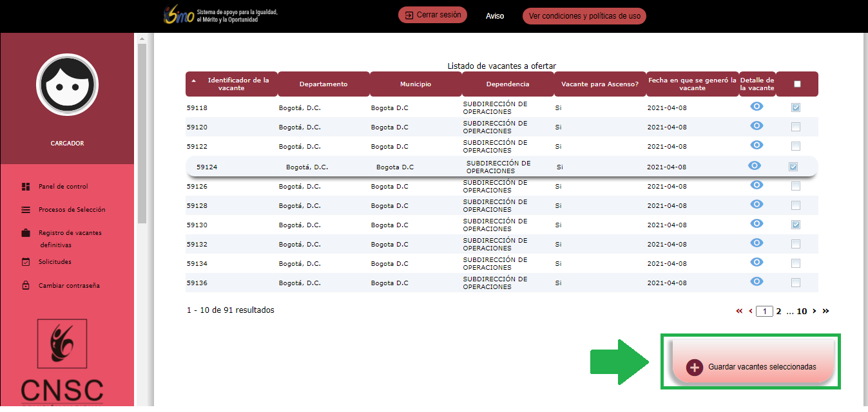Toggle the select-all checkbox in table header

[x=797, y=84]
